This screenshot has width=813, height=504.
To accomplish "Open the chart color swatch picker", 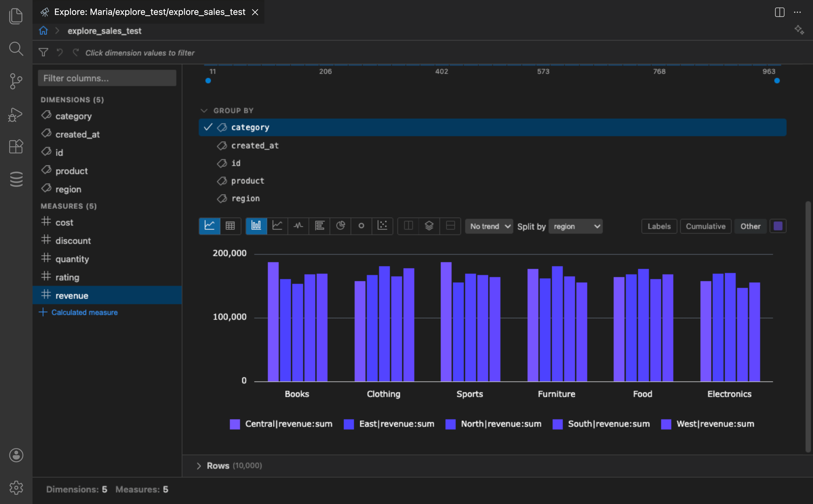I will pos(778,226).
